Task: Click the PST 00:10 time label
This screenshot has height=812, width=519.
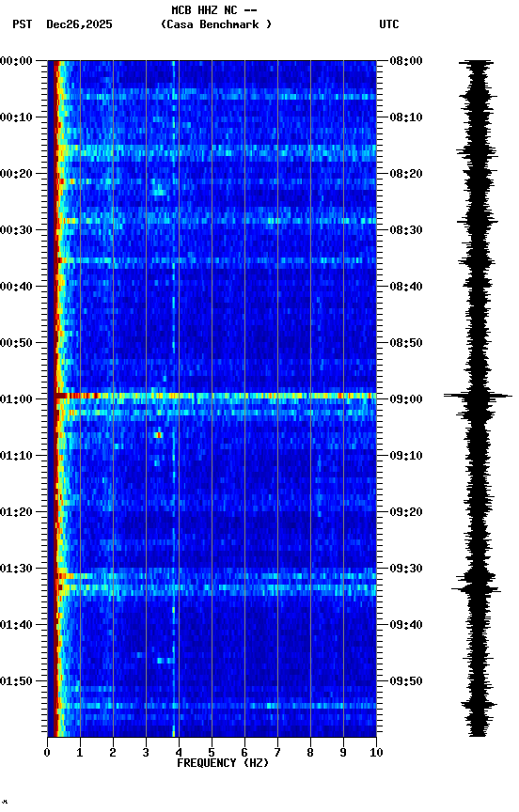Action: click(16, 117)
